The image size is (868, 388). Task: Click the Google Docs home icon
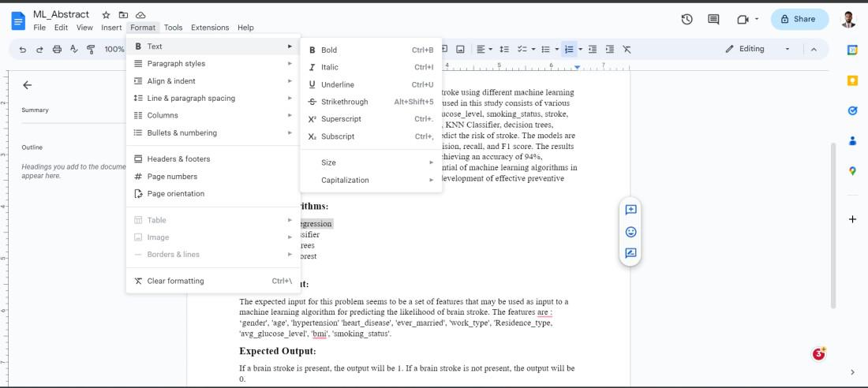18,21
